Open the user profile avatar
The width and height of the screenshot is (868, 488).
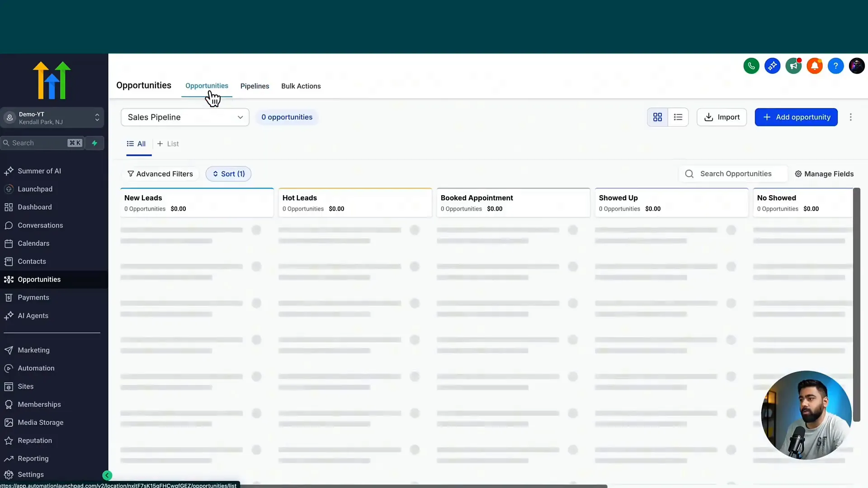click(857, 66)
